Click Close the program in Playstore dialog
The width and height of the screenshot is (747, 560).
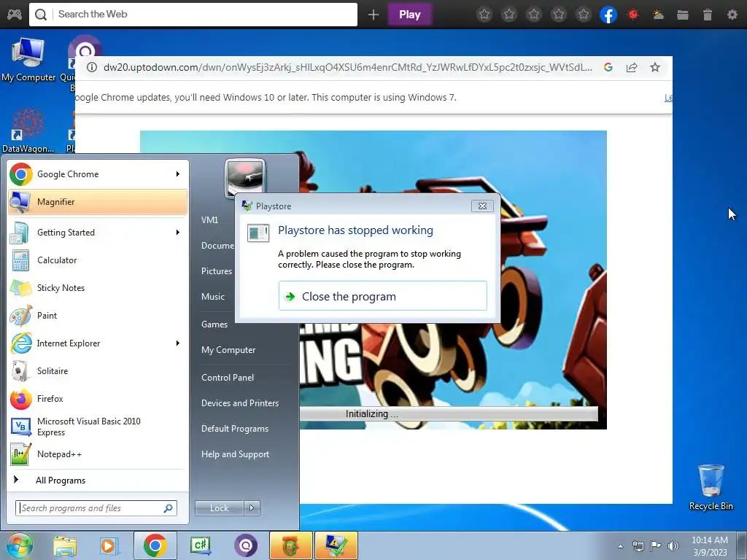tap(382, 296)
